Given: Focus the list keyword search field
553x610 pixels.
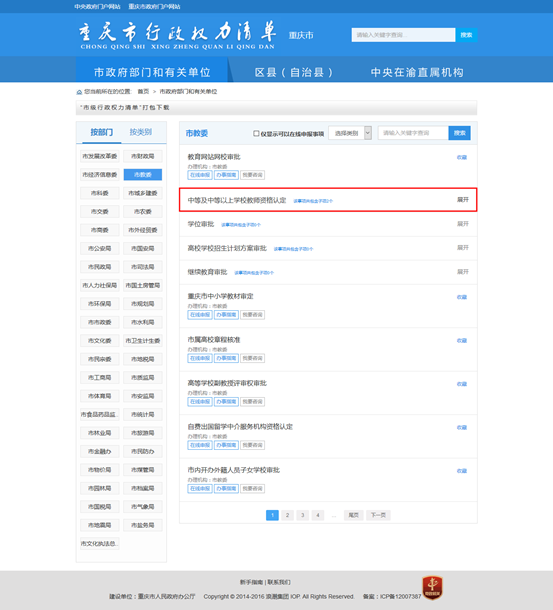Looking at the screenshot, I should coord(413,133).
